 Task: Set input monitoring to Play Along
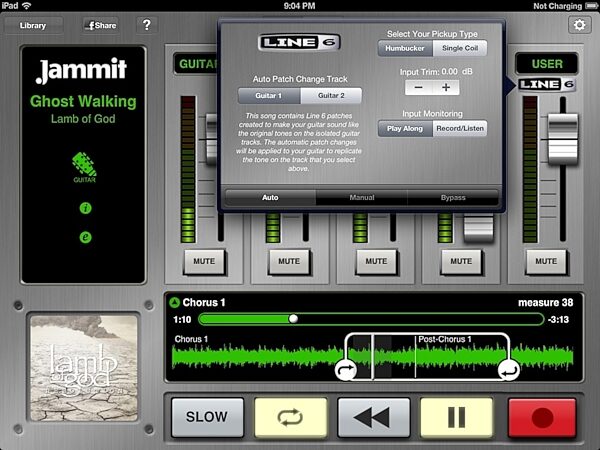405,129
